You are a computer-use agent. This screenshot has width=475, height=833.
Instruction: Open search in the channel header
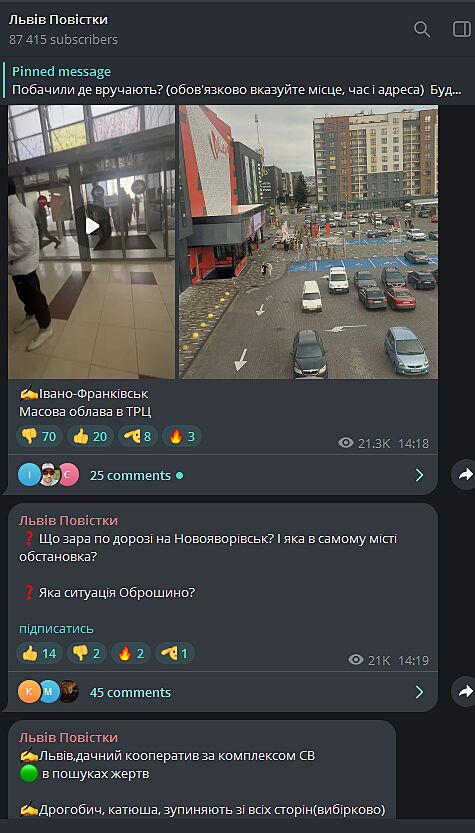(x=422, y=29)
